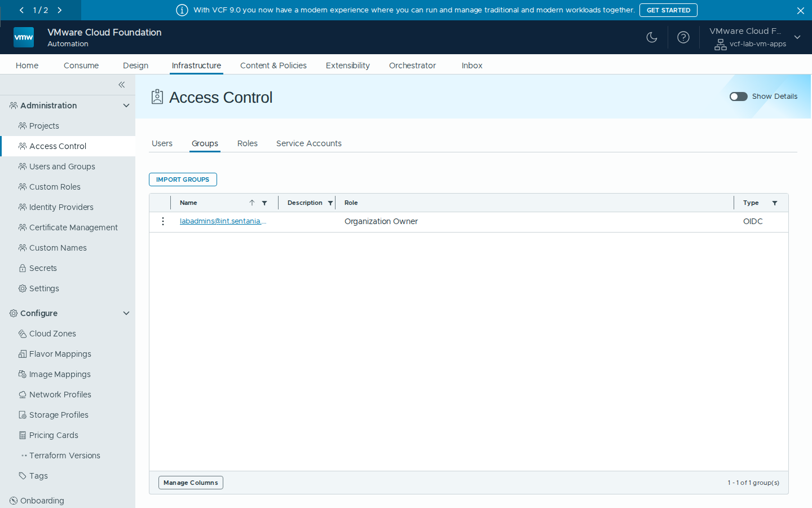Sort groups by Name arrow

tap(252, 203)
